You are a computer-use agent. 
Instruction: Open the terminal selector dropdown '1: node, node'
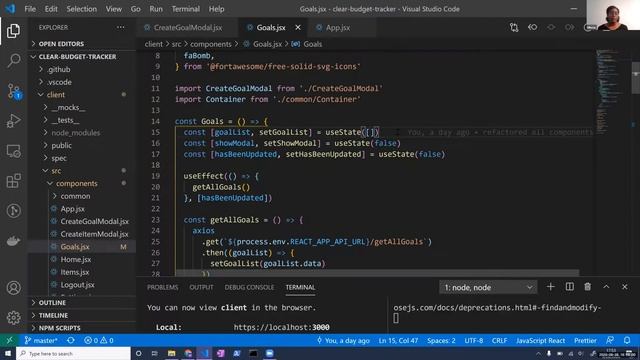click(488, 287)
